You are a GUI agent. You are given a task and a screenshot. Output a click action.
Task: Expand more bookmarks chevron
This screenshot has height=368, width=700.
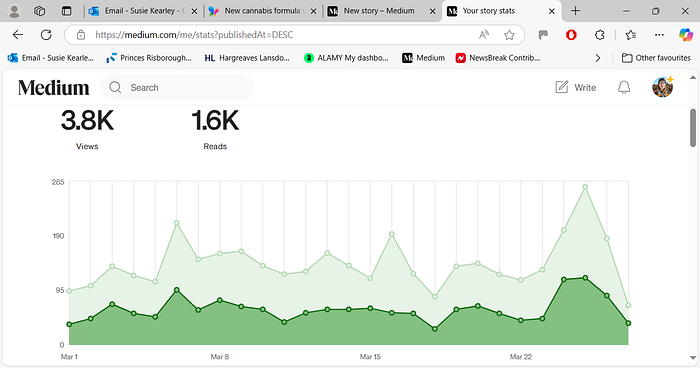click(x=598, y=58)
